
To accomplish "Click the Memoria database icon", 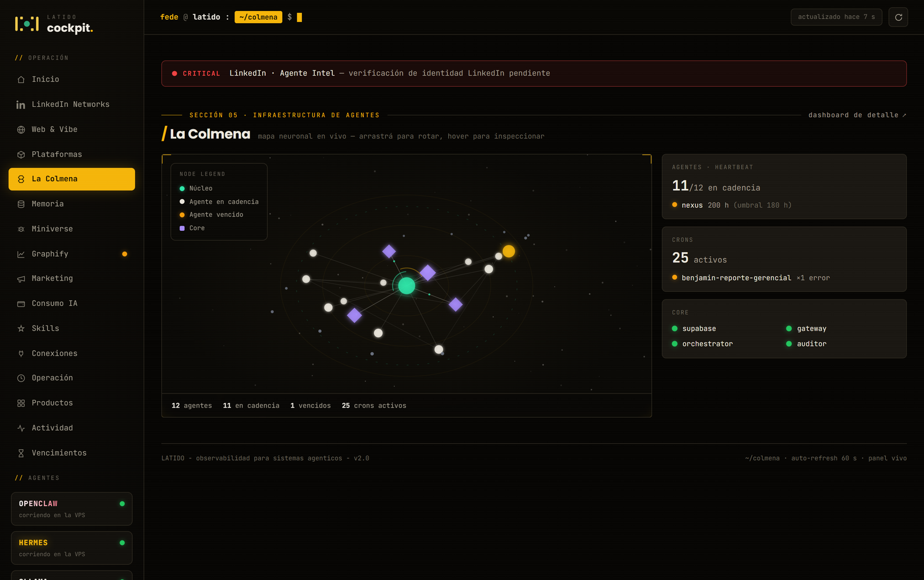I will pos(21,204).
